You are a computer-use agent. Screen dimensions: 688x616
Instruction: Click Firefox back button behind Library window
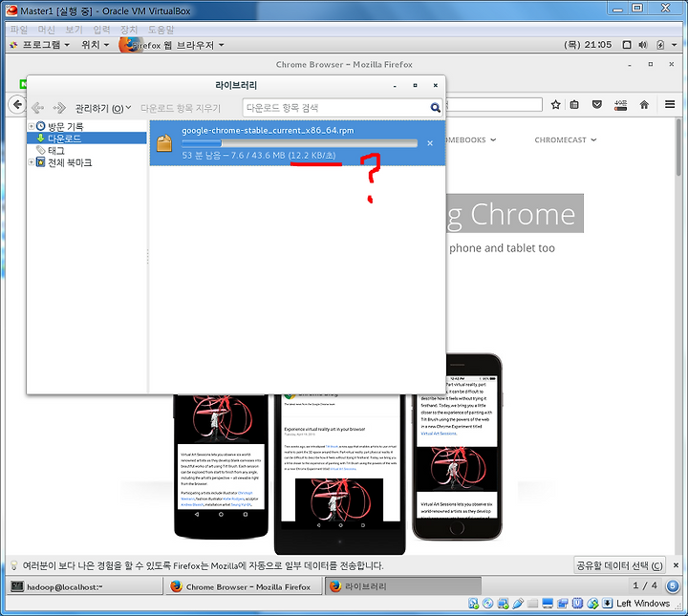17,104
